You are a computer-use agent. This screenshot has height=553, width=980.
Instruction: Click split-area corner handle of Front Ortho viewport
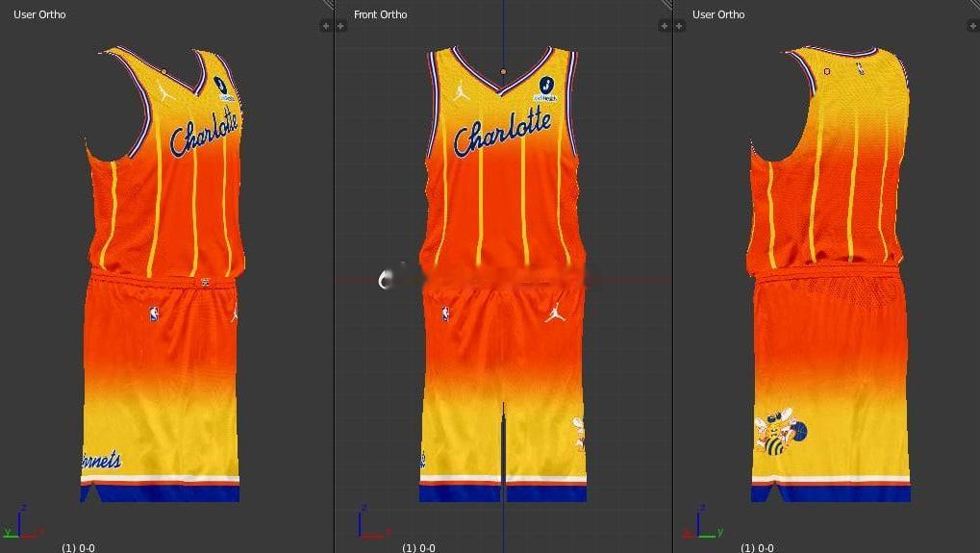(x=666, y=5)
